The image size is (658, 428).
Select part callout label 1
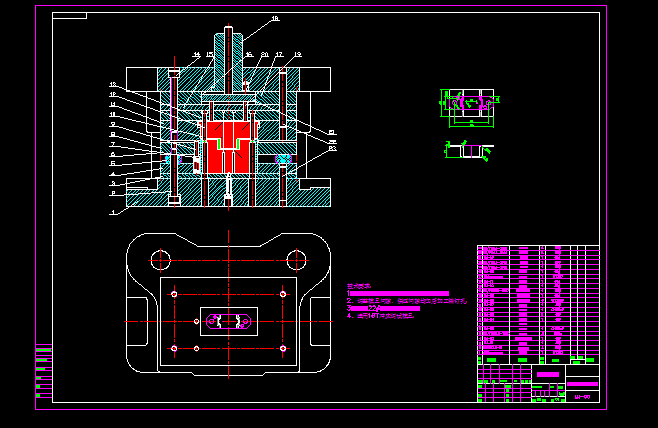[x=113, y=212]
